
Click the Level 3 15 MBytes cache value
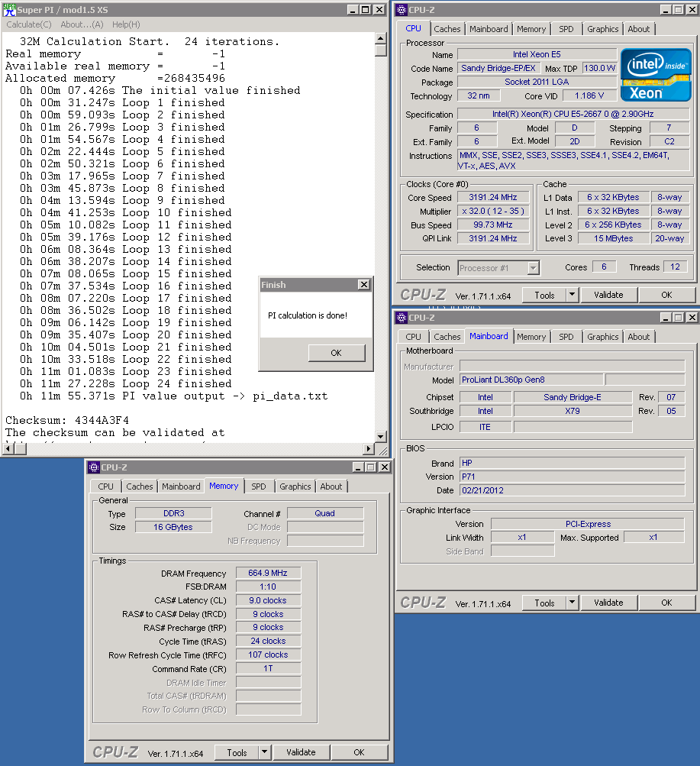click(613, 238)
